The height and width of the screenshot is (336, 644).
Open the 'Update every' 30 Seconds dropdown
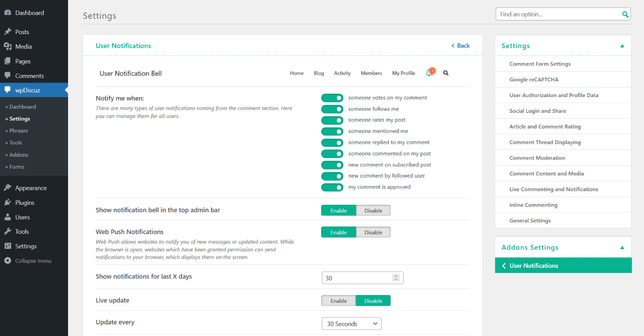(351, 324)
